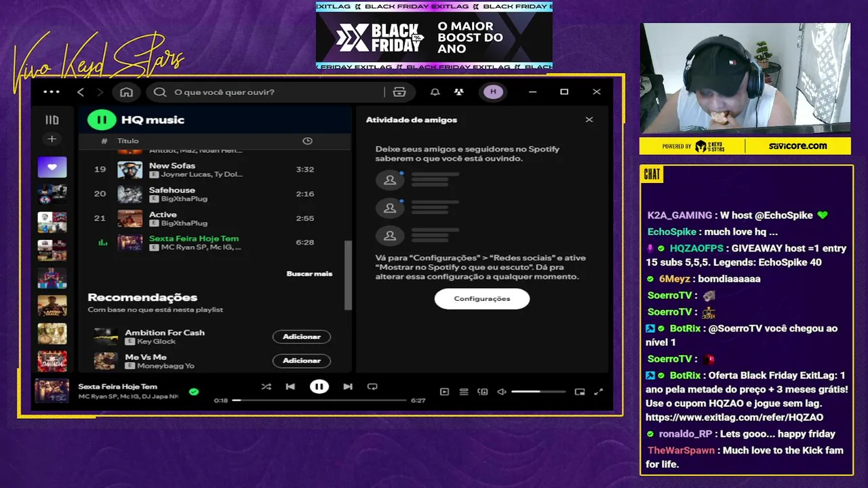Viewport: 868px width, 488px height.
Task: Click 'BigXthaPlug' artist under Safehouse
Action: (184, 199)
